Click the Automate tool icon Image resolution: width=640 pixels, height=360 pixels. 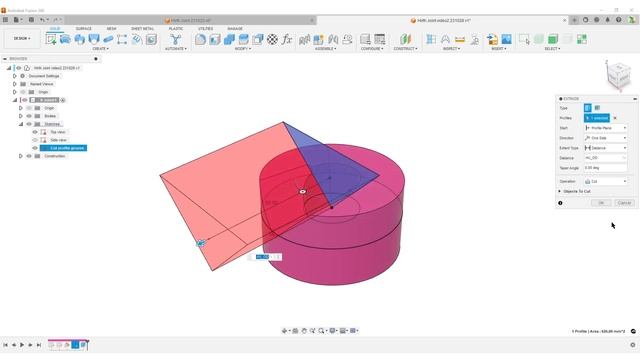coord(176,39)
